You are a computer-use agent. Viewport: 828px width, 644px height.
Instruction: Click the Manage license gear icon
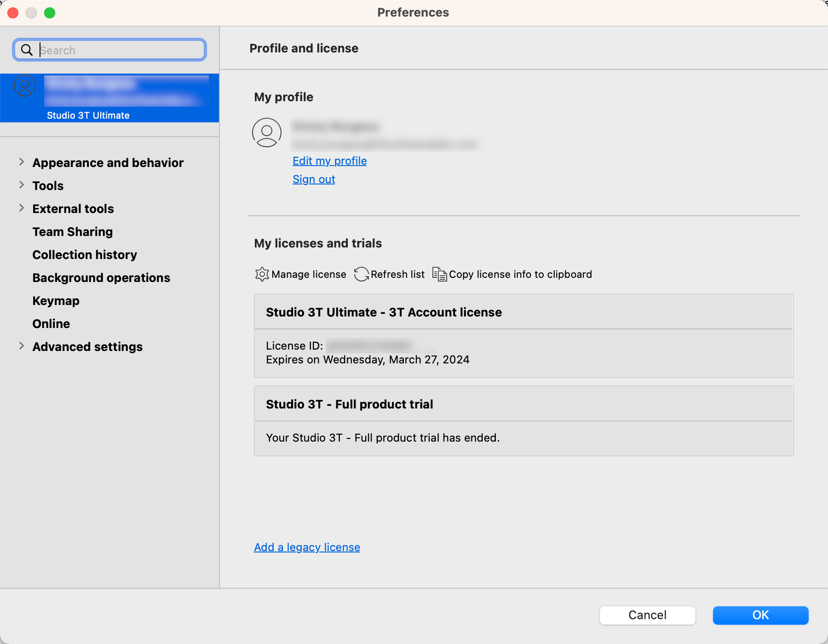262,274
